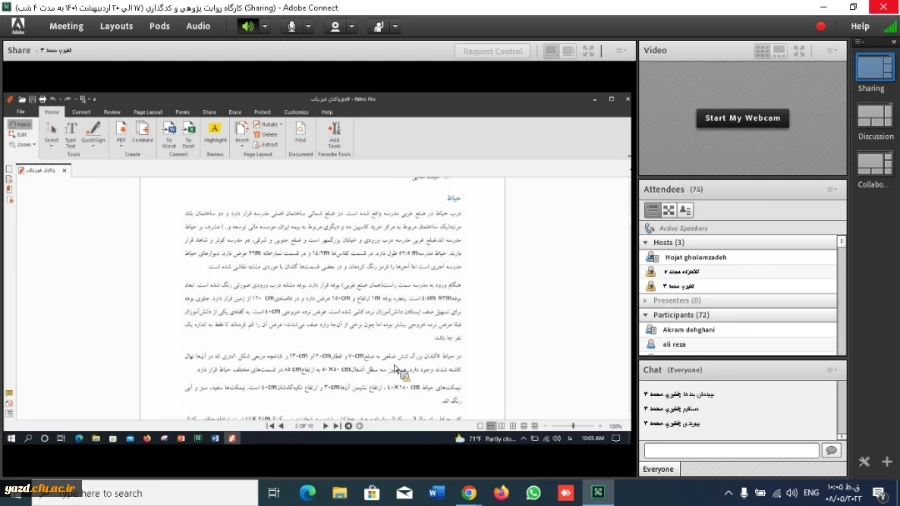The image size is (900, 506).
Task: Collapse the Hosts group in Attendees
Action: click(646, 242)
